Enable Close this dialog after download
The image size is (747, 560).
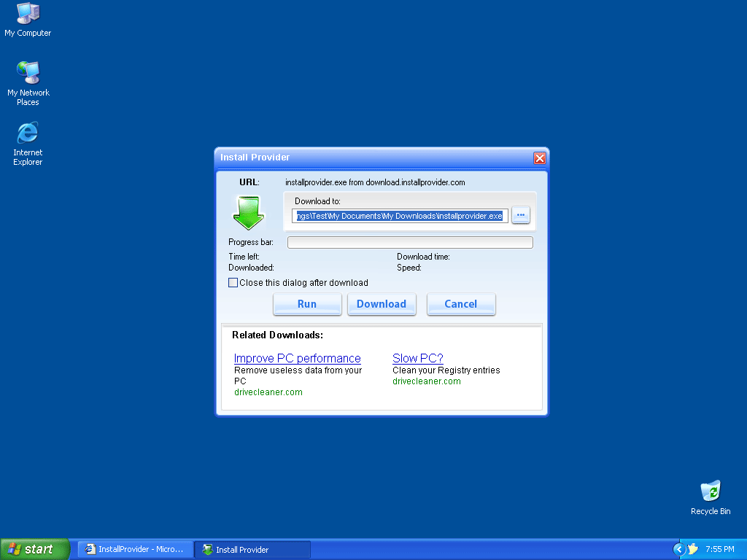click(233, 283)
